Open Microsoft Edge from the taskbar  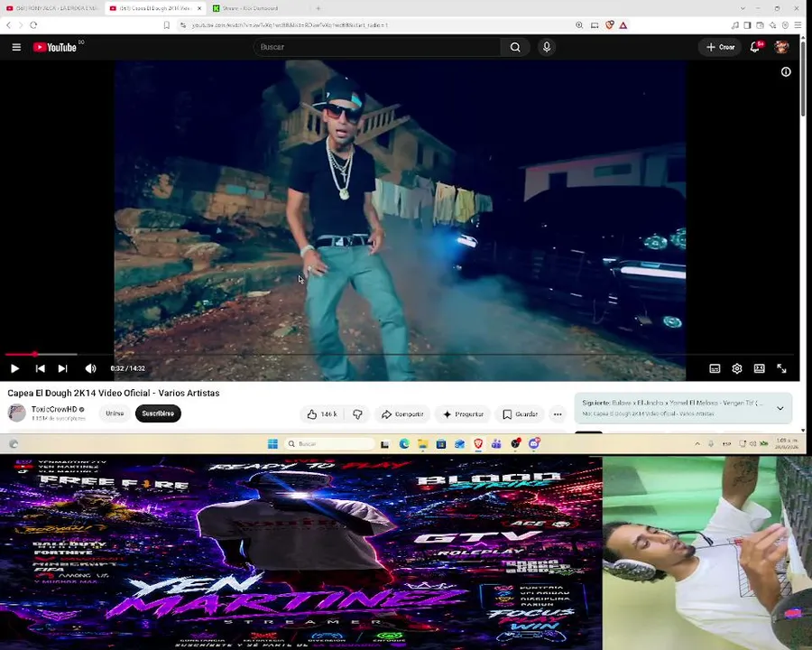point(404,443)
